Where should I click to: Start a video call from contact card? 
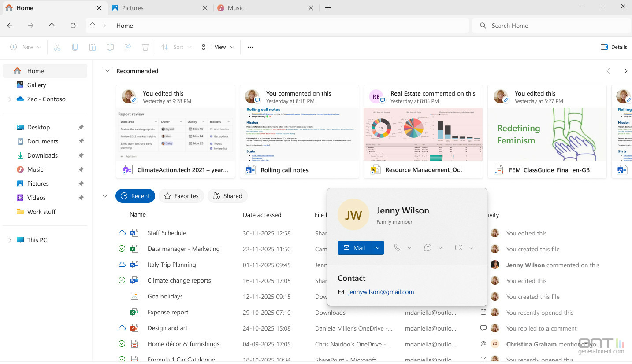(459, 248)
